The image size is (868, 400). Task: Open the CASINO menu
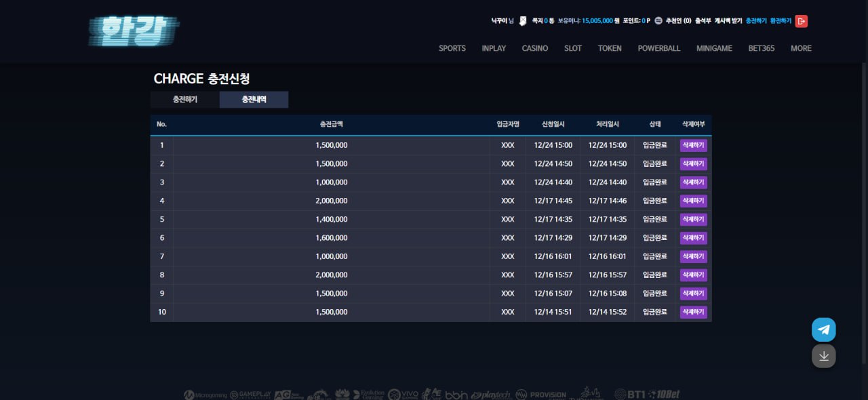point(534,48)
